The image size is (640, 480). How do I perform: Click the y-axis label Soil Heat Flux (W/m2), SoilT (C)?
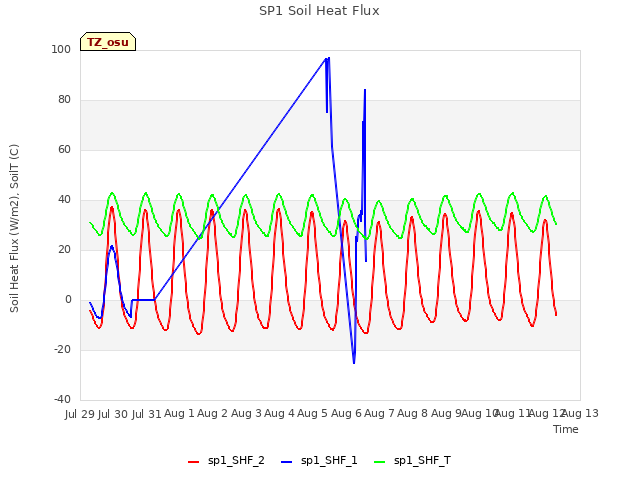coord(14,228)
